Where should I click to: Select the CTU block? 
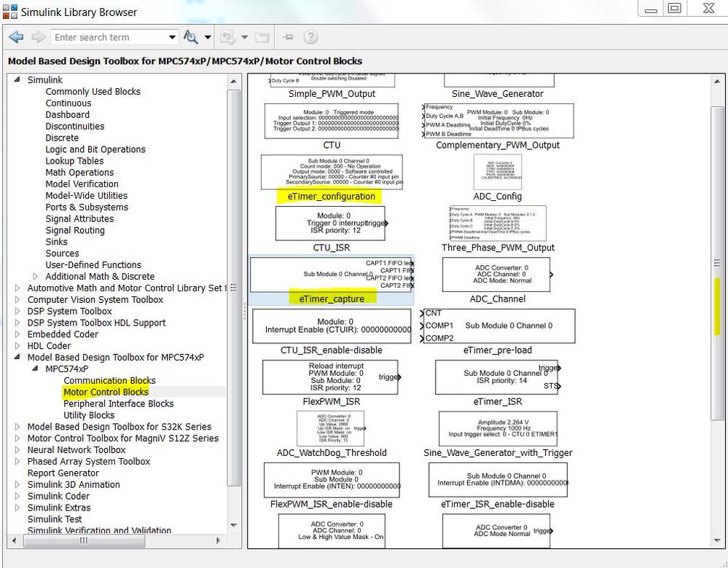tap(332, 121)
